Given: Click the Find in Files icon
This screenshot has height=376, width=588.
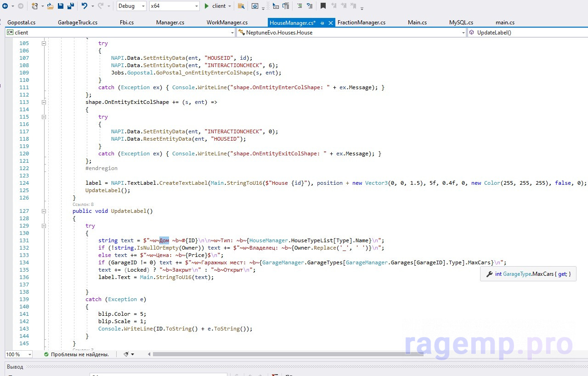Looking at the screenshot, I should (x=241, y=6).
